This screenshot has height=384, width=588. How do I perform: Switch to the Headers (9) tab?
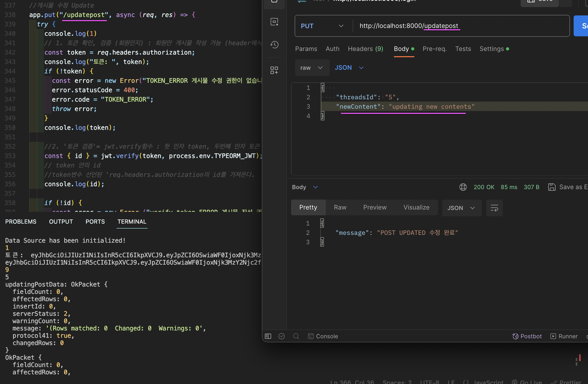pyautogui.click(x=365, y=49)
